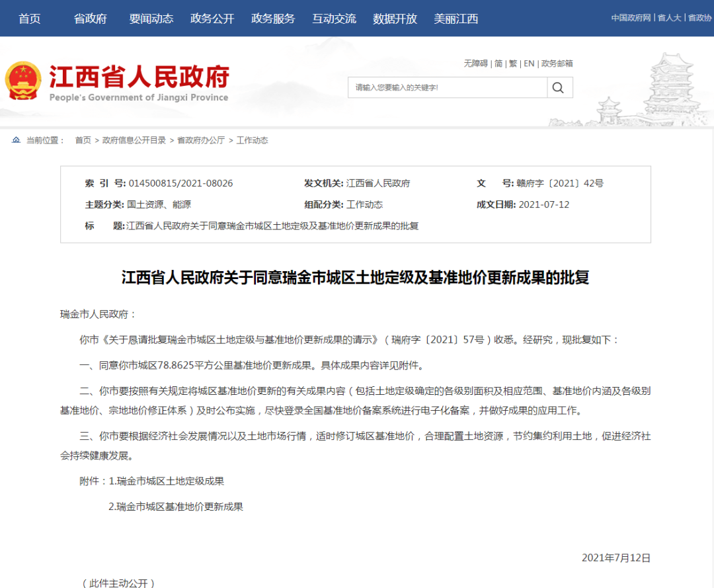Open the 首页 navigation menu item
714x588 pixels.
coord(30,19)
